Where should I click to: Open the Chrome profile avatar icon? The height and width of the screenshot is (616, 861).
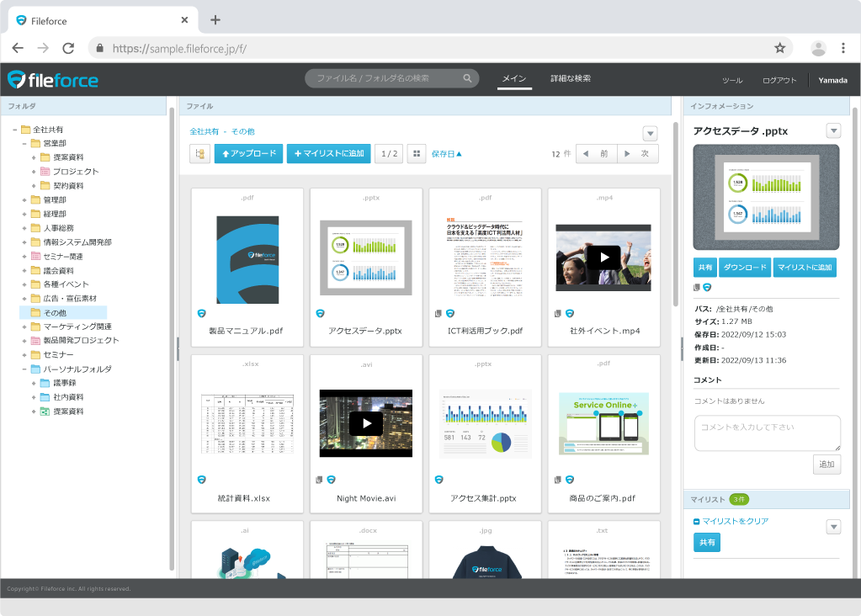click(x=818, y=48)
